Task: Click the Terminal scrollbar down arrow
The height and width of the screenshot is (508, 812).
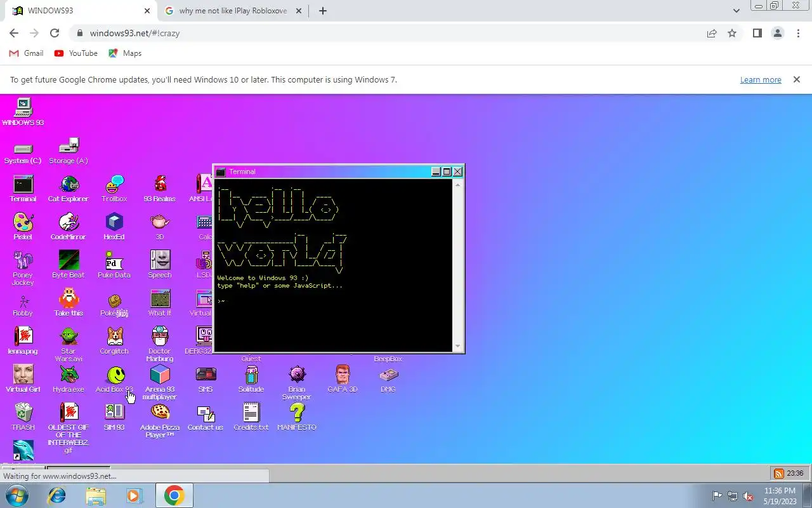Action: (458, 346)
